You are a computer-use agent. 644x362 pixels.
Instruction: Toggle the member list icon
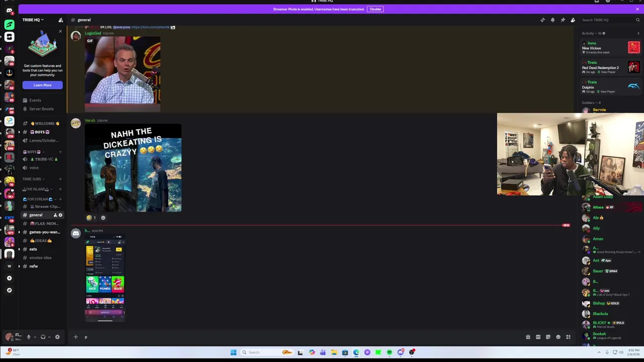pos(573,20)
